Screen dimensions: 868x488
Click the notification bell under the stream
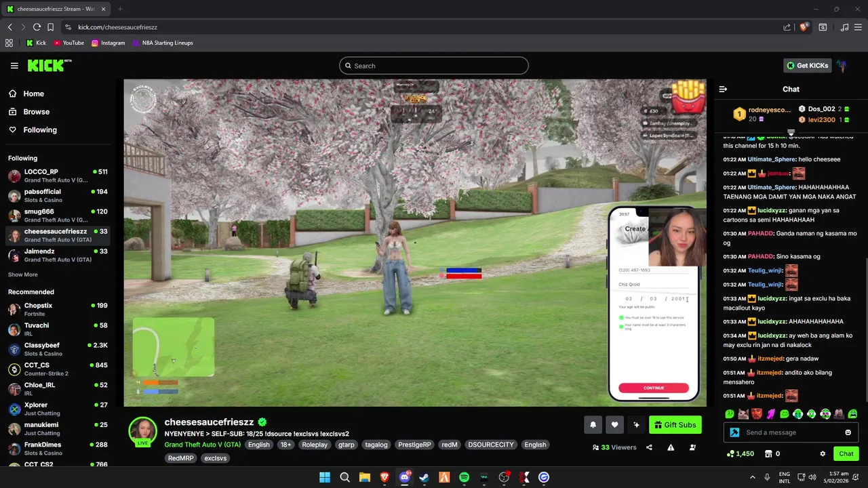click(593, 425)
